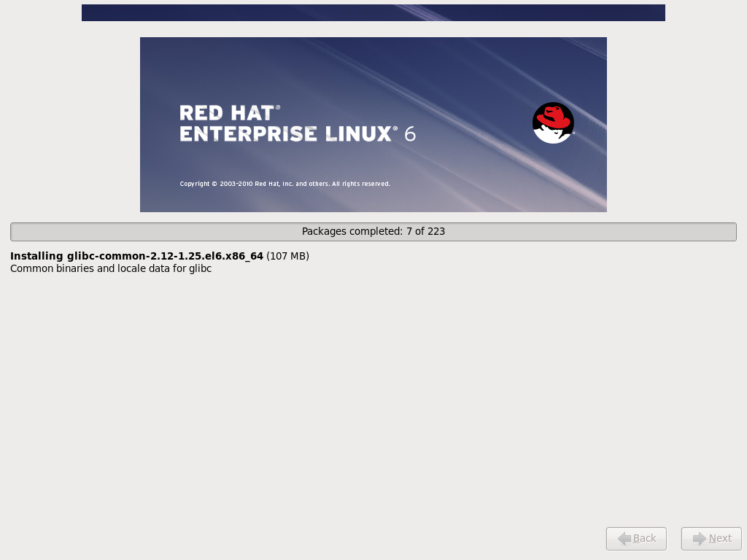The height and width of the screenshot is (560, 747).
Task: Click the RED HAT ENTERPRISE LINUX 6 wordmark
Action: pos(298,125)
